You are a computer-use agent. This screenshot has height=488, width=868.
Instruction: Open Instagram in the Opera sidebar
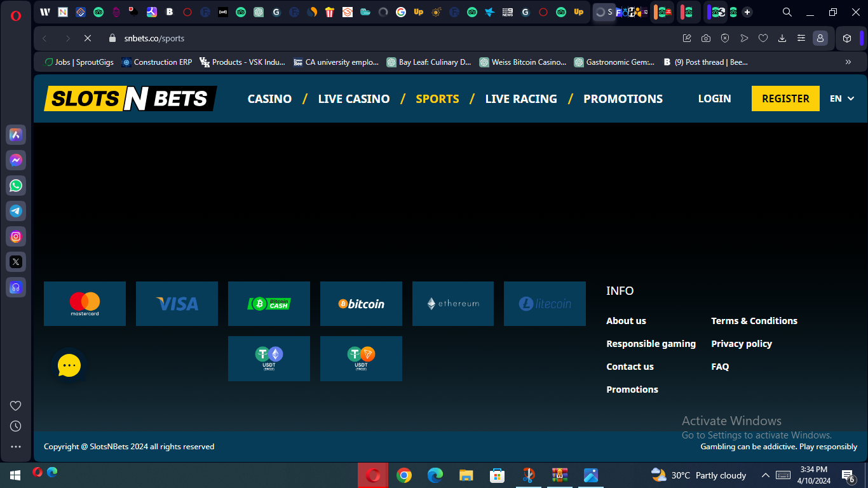tap(16, 236)
